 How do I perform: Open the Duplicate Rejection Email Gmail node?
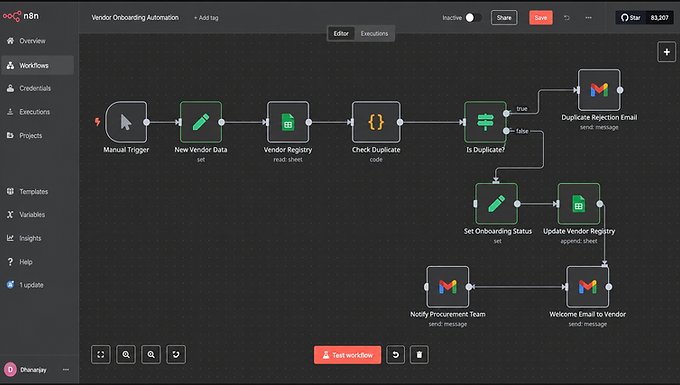[x=599, y=90]
